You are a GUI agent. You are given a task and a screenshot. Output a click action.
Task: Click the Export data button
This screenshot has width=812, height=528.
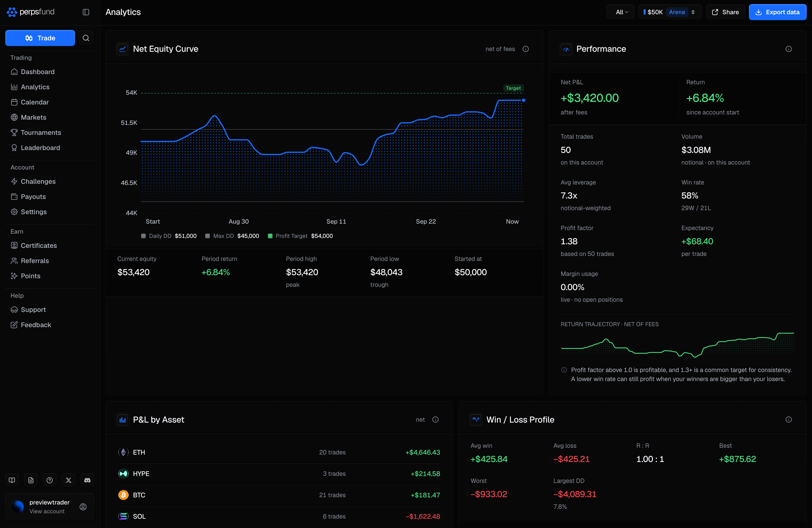[x=778, y=12]
